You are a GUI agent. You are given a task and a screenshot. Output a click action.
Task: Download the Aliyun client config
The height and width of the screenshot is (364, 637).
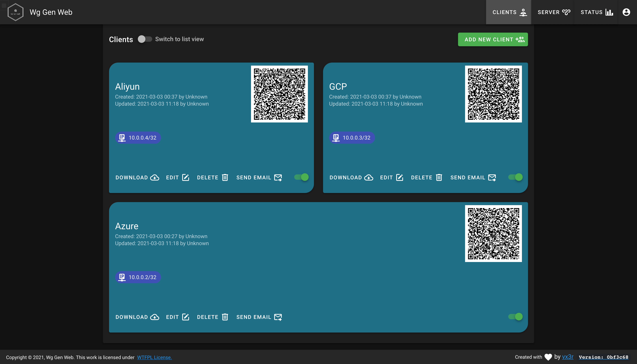137,177
